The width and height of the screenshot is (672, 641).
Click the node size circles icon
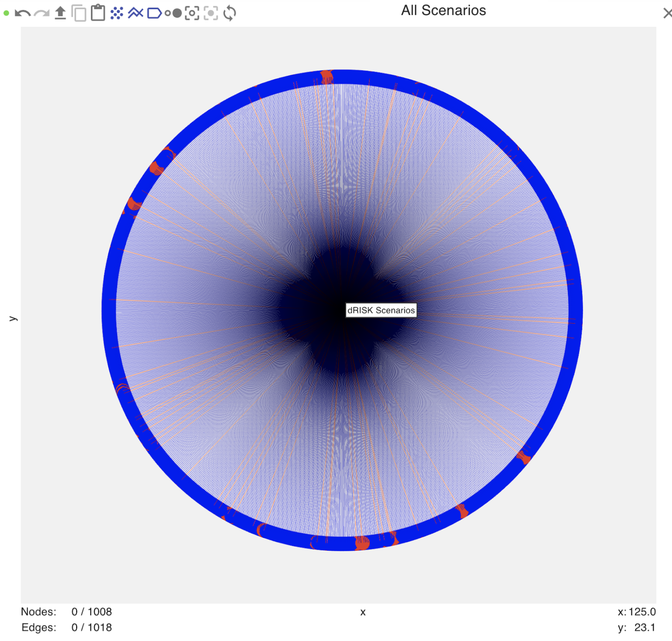pos(173,13)
